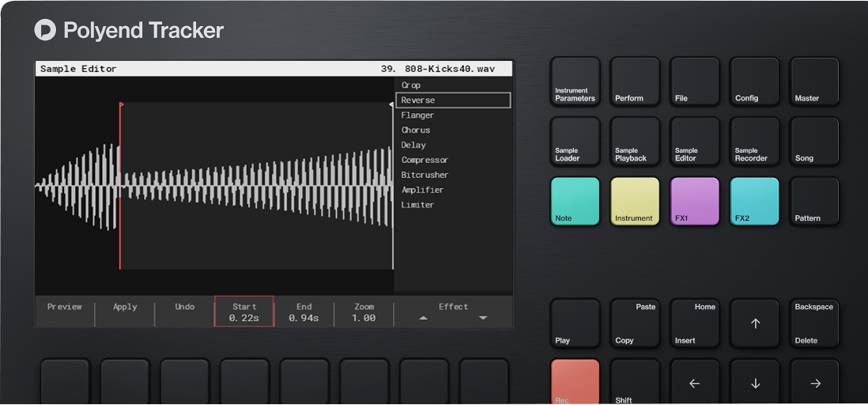Image resolution: width=868 pixels, height=405 pixels.
Task: Choose Limiter from the effect list
Action: pos(417,205)
